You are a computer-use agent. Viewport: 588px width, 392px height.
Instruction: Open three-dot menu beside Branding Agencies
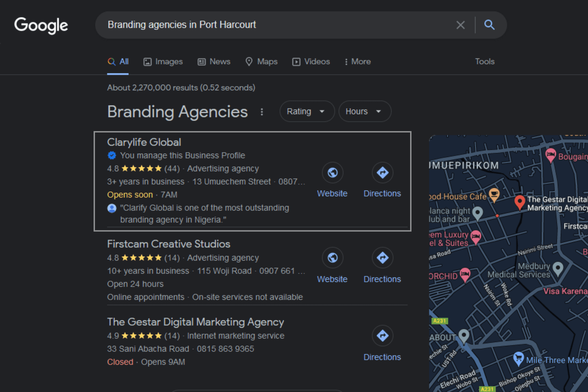click(262, 112)
